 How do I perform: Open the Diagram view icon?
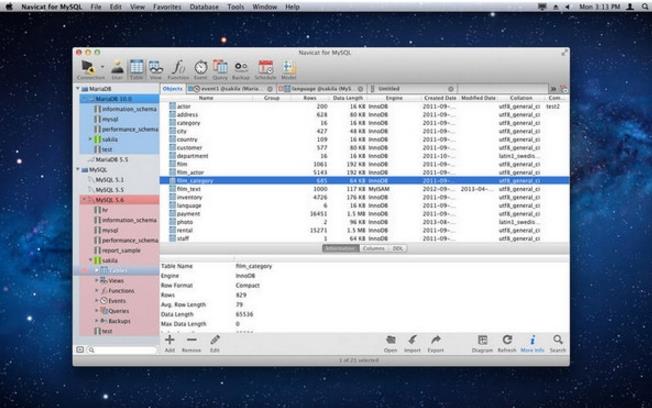pos(482,340)
